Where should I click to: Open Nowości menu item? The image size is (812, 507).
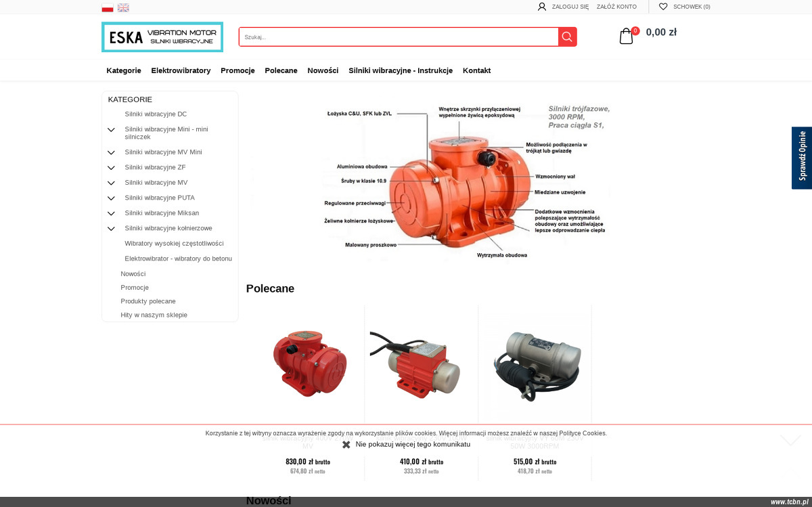323,70
